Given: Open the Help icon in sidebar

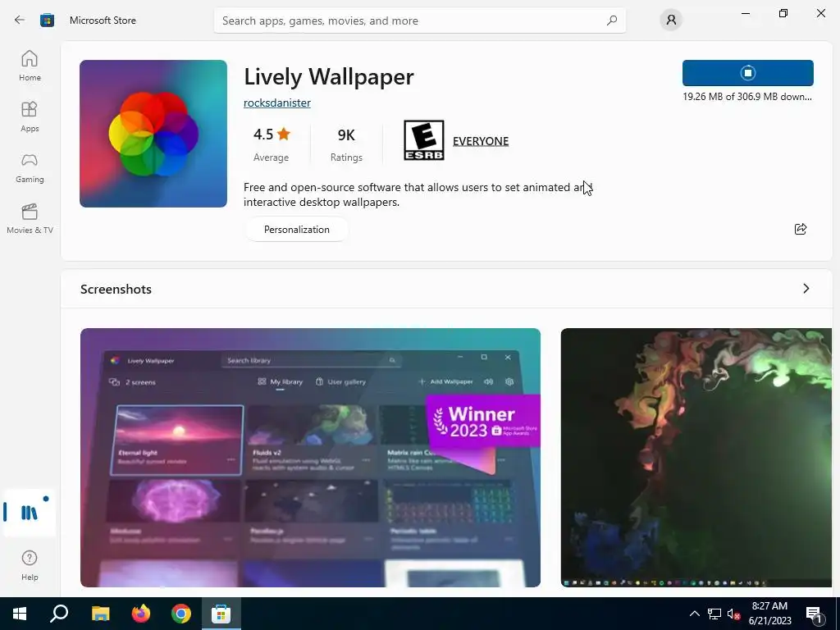Looking at the screenshot, I should click(30, 565).
